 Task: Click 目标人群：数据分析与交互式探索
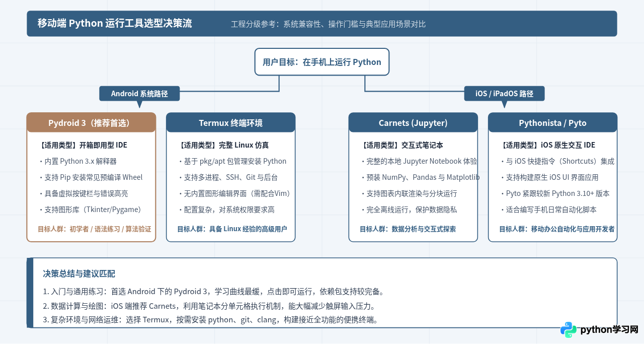(408, 229)
